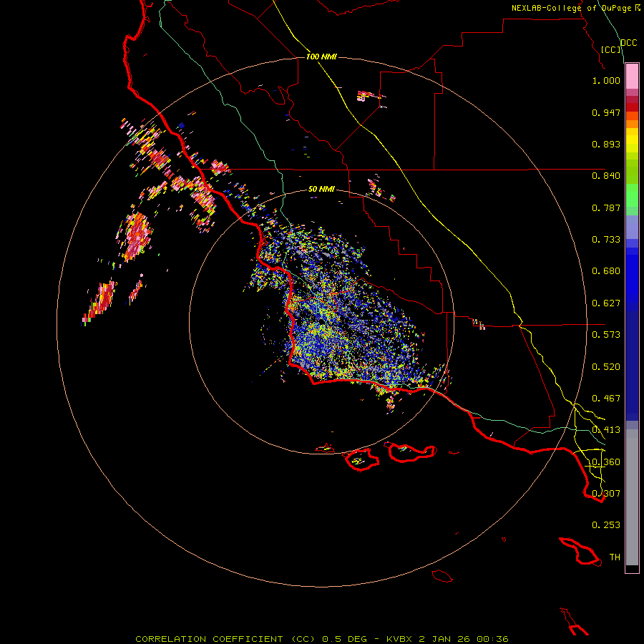
Task: Select the 1.000 scale value
Action: [x=606, y=80]
